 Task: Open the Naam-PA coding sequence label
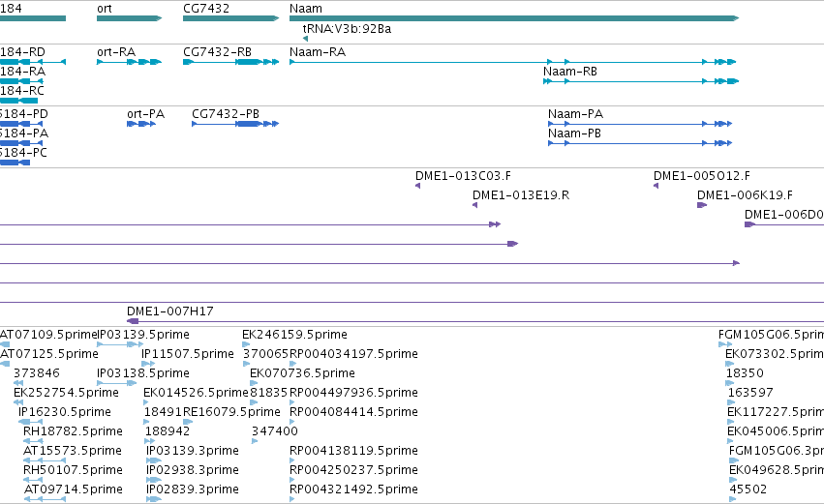tap(575, 114)
